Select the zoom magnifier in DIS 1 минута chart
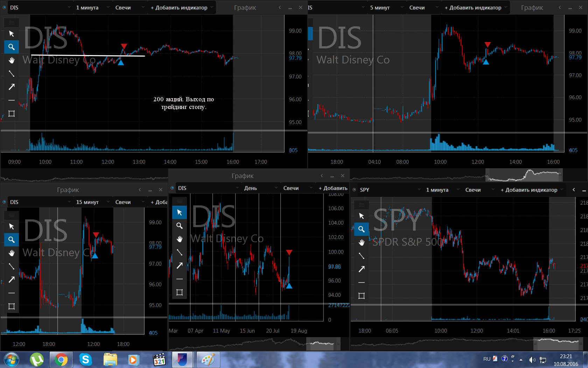 [x=12, y=47]
